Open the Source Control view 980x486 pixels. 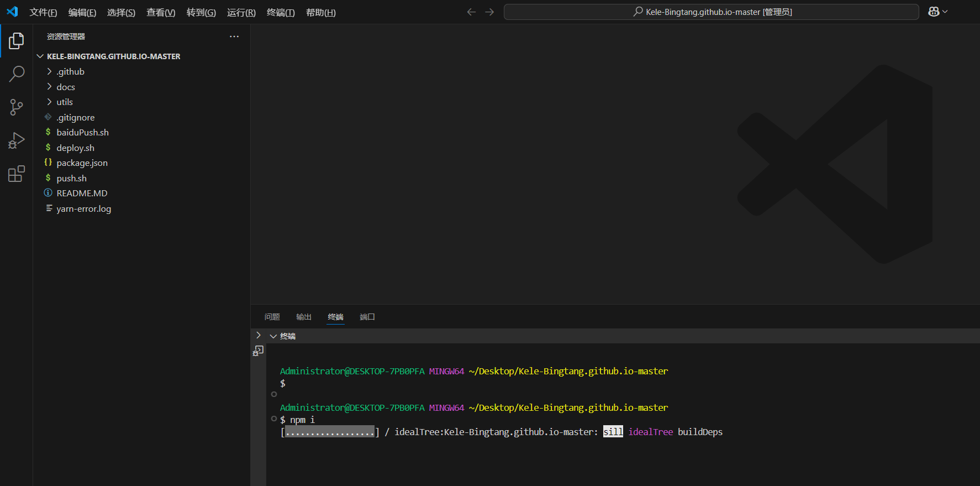[17, 107]
